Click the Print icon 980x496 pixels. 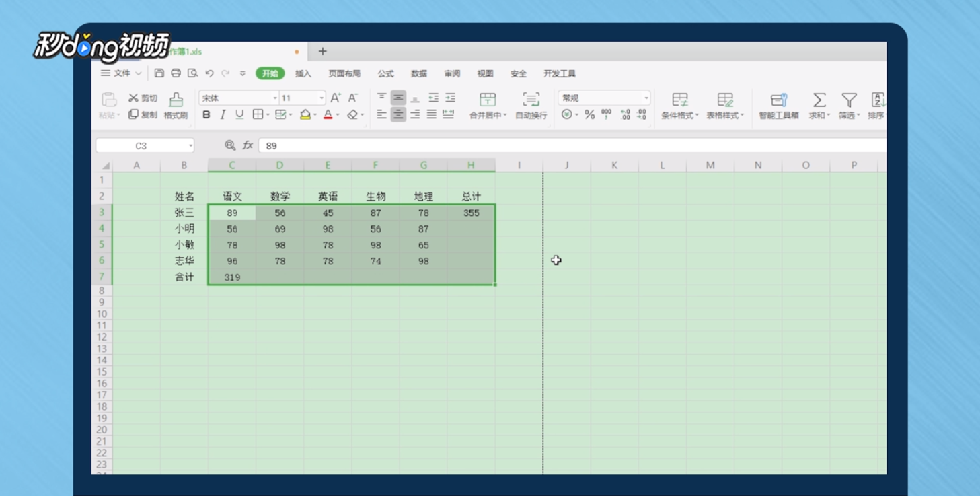(x=176, y=73)
